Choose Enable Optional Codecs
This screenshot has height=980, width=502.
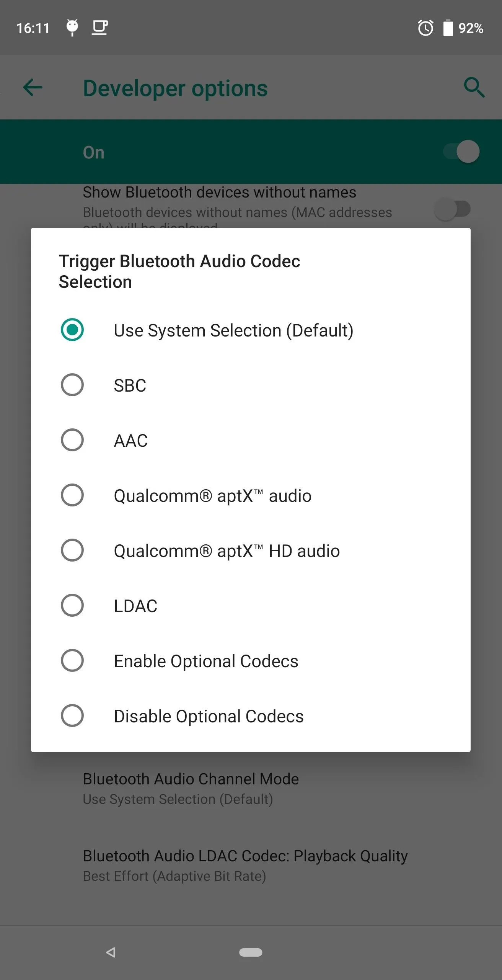(x=251, y=661)
